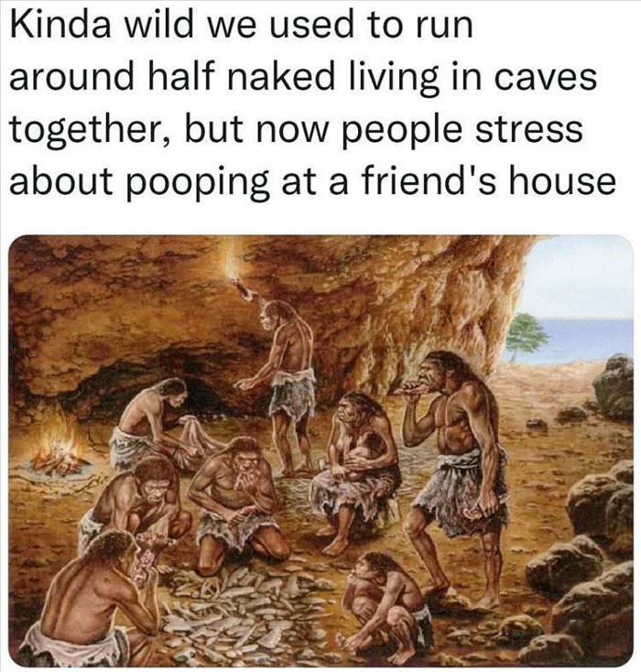The image size is (641, 672).
Task: Click the kneeling caveman in the center
Action: (240, 505)
